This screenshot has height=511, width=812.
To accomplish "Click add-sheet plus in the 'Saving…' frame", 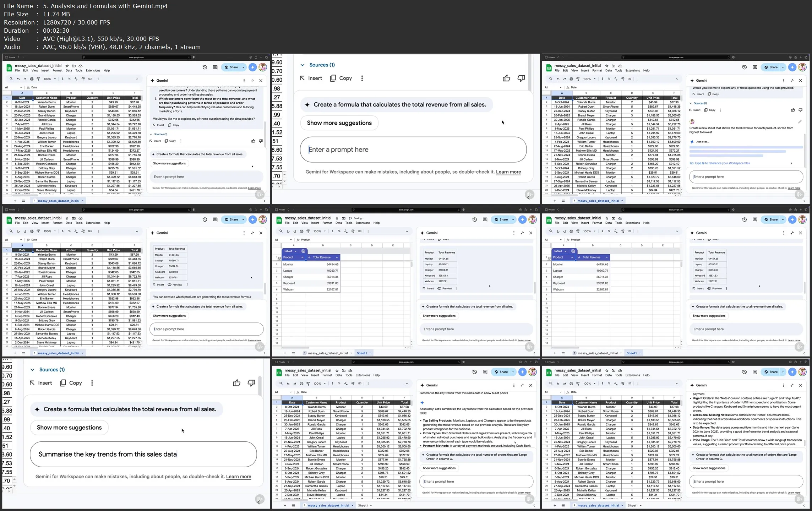I will (285, 353).
